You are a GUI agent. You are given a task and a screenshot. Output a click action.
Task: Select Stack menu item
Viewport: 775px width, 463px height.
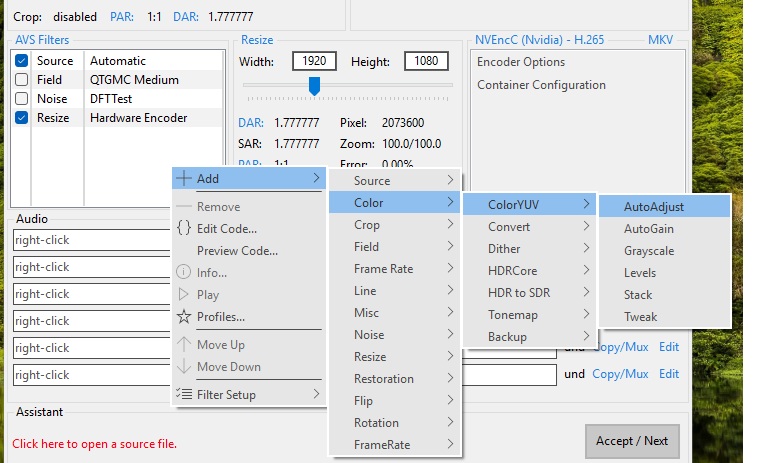[664, 295]
